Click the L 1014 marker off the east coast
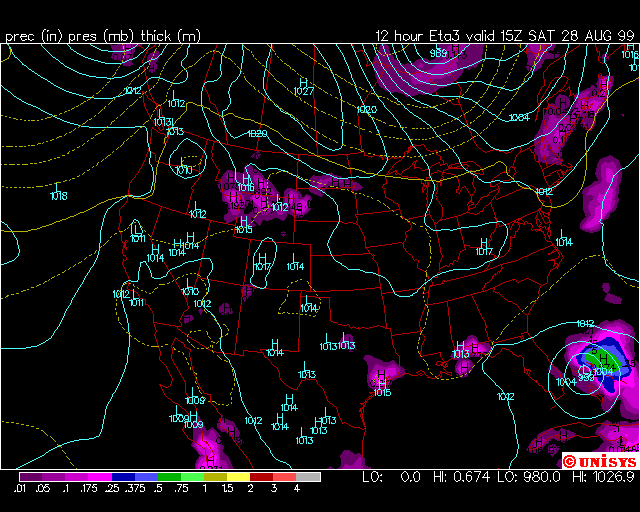This screenshot has width=640, height=512. (x=564, y=237)
